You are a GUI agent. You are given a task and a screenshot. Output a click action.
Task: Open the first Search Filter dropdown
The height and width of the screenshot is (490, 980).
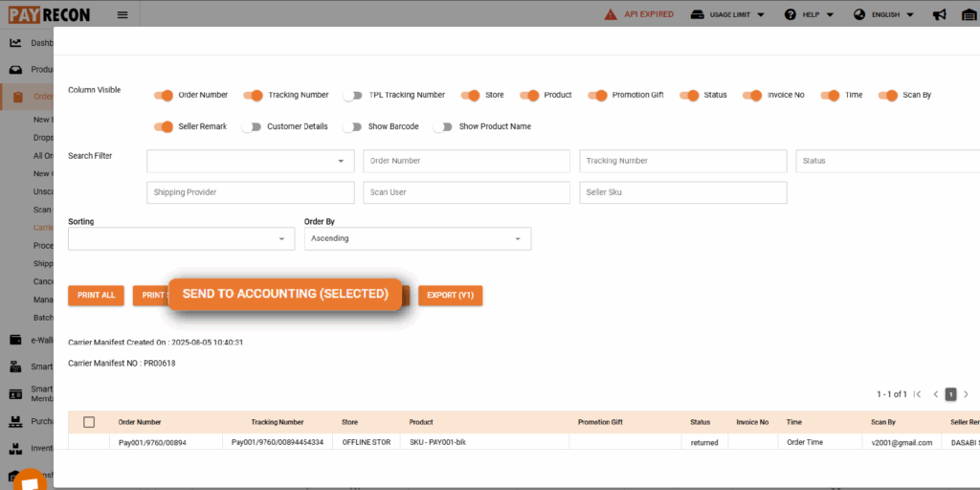point(251,161)
